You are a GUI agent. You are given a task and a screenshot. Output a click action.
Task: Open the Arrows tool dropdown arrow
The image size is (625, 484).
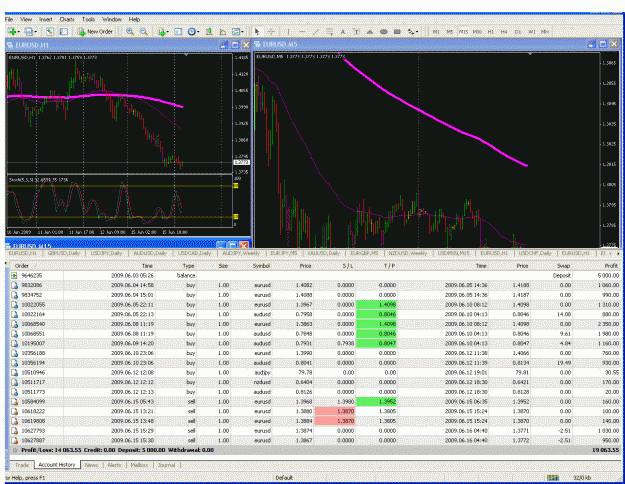pyautogui.click(x=417, y=32)
